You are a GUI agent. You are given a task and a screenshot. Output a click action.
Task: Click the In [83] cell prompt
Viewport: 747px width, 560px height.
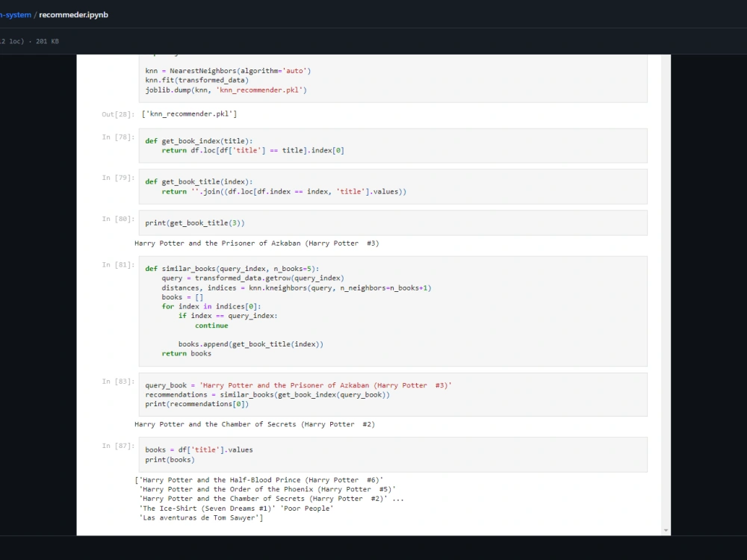point(118,382)
